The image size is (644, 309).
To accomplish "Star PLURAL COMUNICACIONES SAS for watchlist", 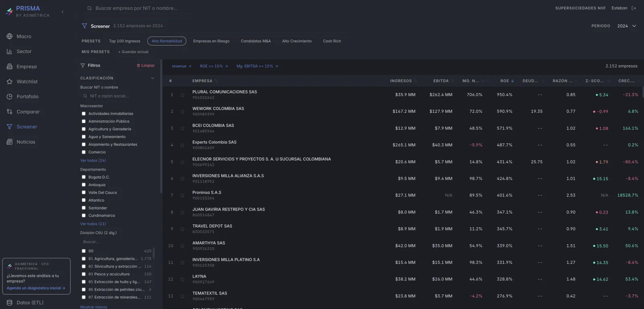I will coord(182,95).
